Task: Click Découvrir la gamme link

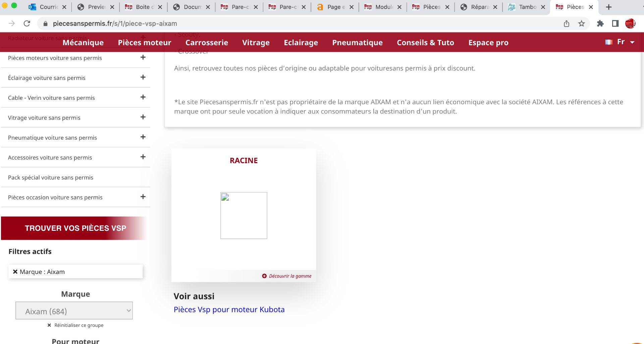Action: (287, 276)
